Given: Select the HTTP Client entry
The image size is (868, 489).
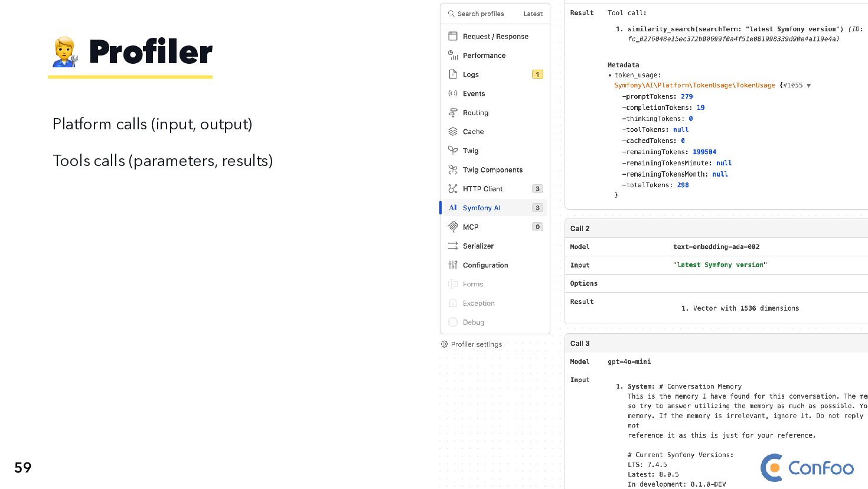Looking at the screenshot, I should pos(495,188).
